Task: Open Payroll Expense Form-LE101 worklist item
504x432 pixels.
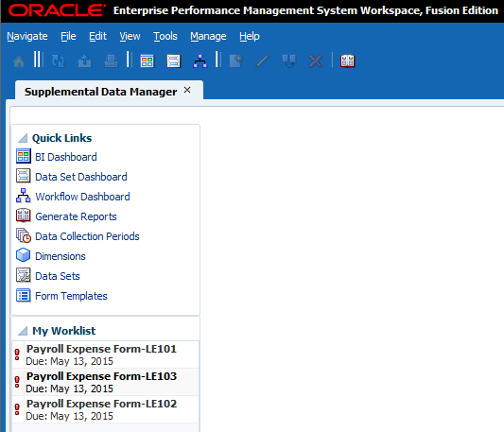Action: tap(105, 354)
